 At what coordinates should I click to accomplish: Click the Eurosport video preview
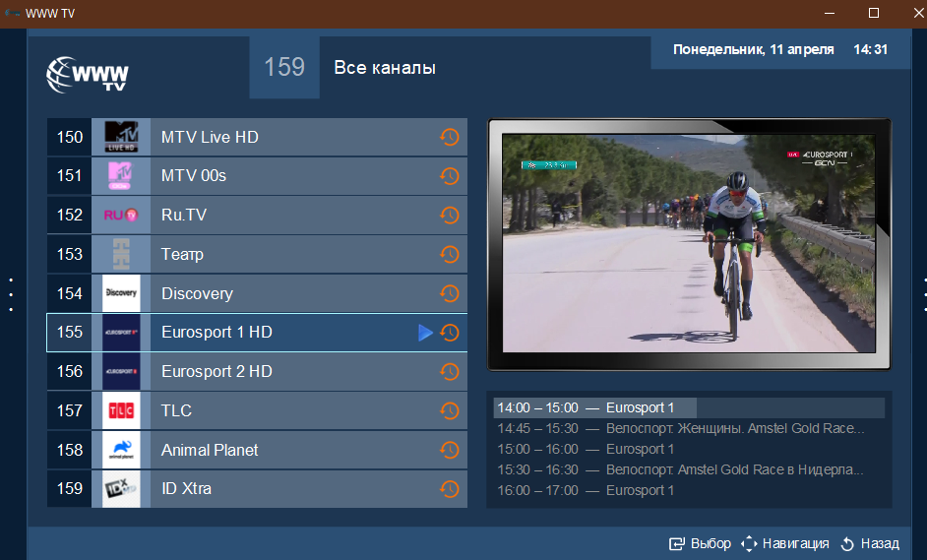tap(689, 243)
